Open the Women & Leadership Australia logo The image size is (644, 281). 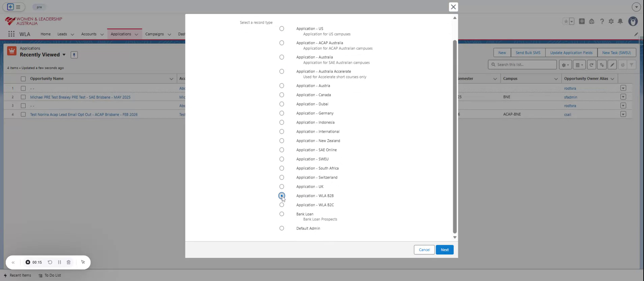pyautogui.click(x=34, y=21)
